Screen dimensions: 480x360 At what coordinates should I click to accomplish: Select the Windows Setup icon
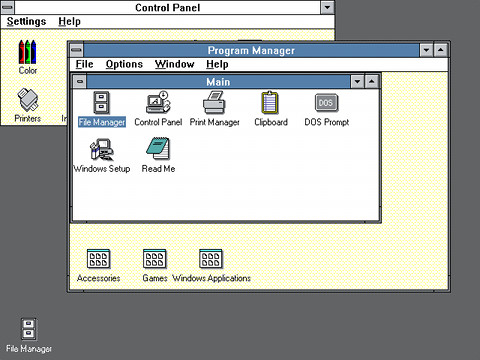[102, 149]
